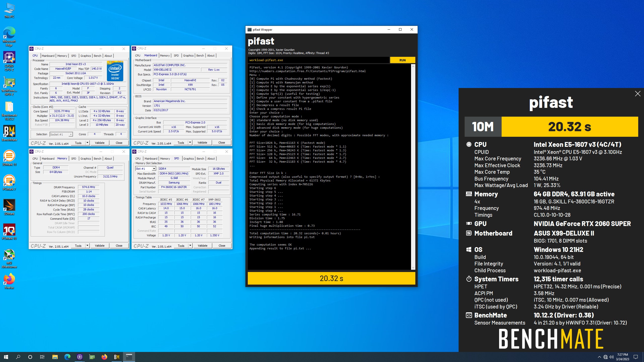The image size is (644, 362).
Task: Open Tools dropdown arrow in SPD window
Action: tap(190, 246)
